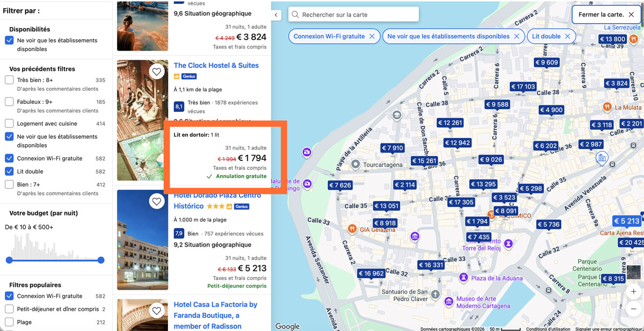644x331 pixels.
Task: Enable Logement avec cuisine filter
Action: coord(9,124)
